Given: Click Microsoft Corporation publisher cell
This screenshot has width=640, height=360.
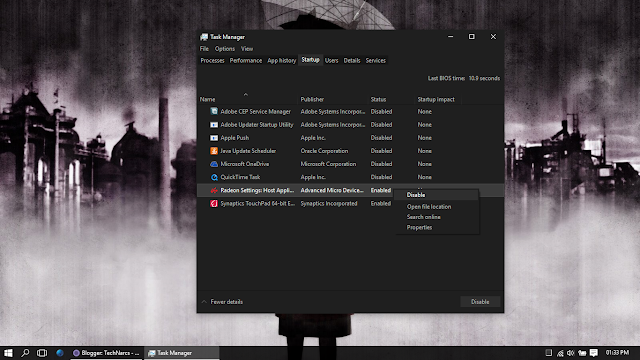Looking at the screenshot, I should [328, 164].
